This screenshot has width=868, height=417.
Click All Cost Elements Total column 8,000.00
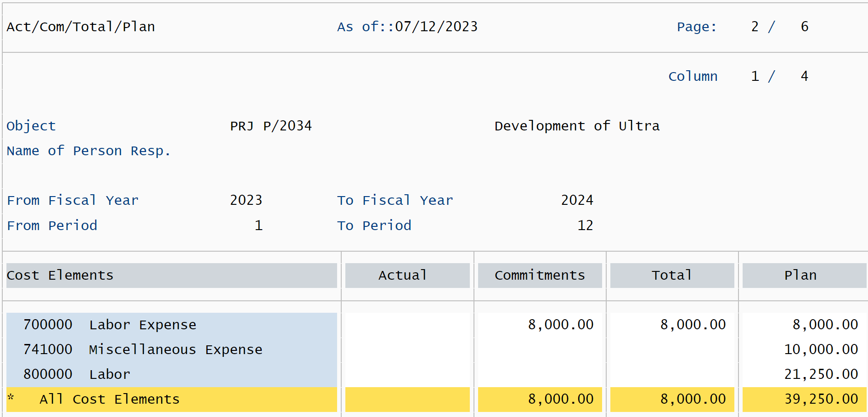tap(693, 399)
